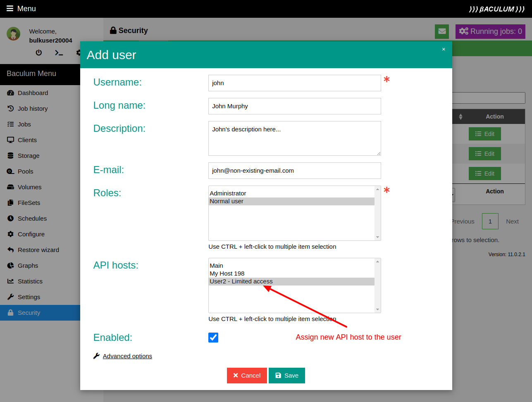Viewport: 532px width, 402px height.
Task: Go to Volumes menu item
Action: click(x=29, y=187)
